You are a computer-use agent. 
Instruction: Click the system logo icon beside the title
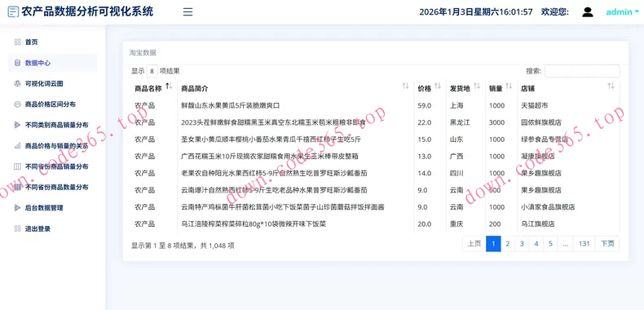click(13, 12)
